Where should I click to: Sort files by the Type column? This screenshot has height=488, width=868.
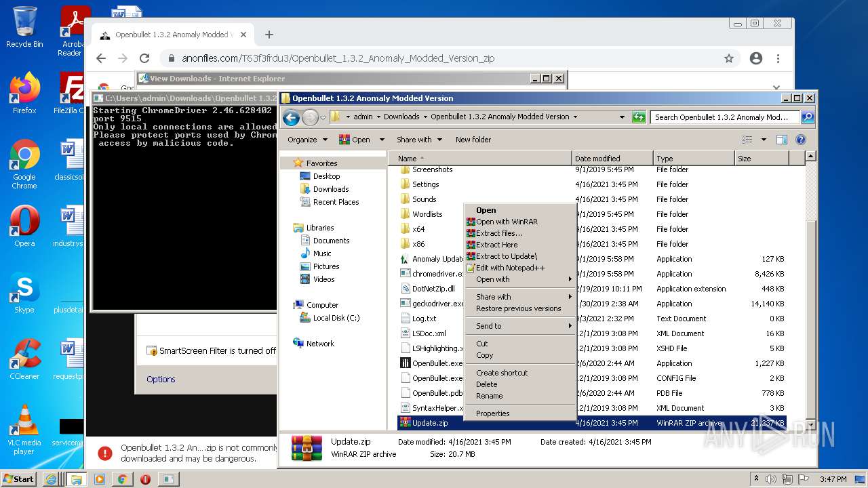tap(694, 159)
